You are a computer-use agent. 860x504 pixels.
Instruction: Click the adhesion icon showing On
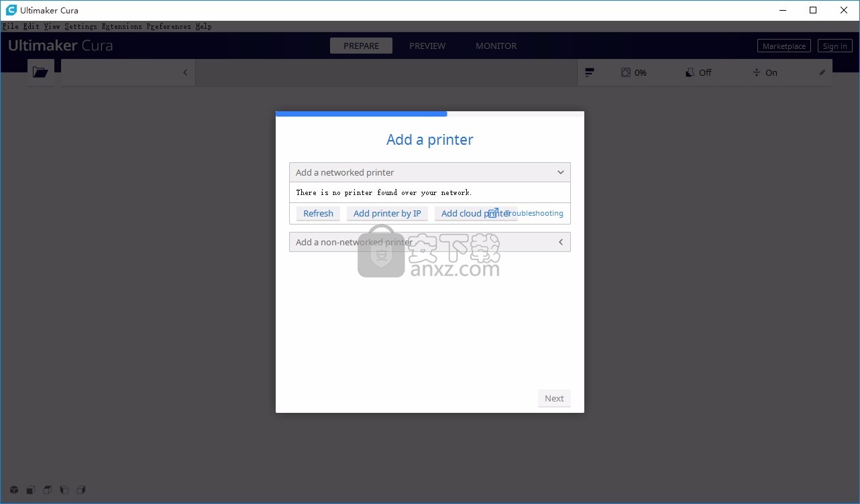click(757, 72)
